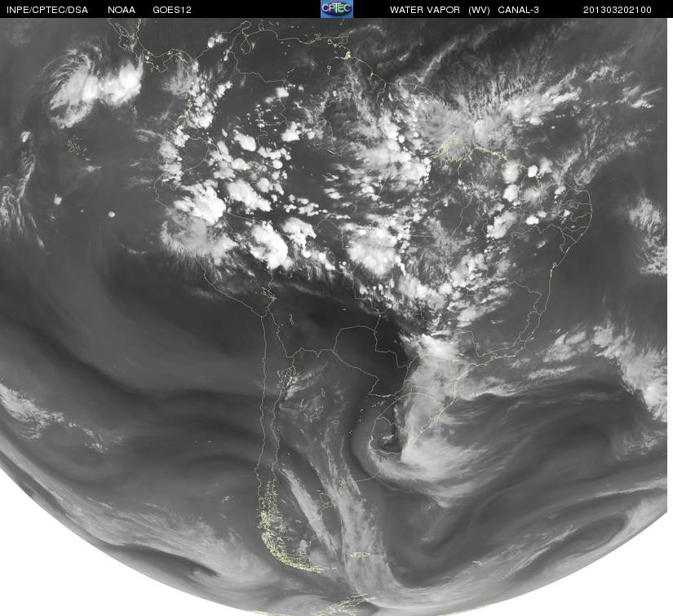Viewport: 673px width, 616px height.
Task: Click the NOAA label in header
Action: (122, 10)
